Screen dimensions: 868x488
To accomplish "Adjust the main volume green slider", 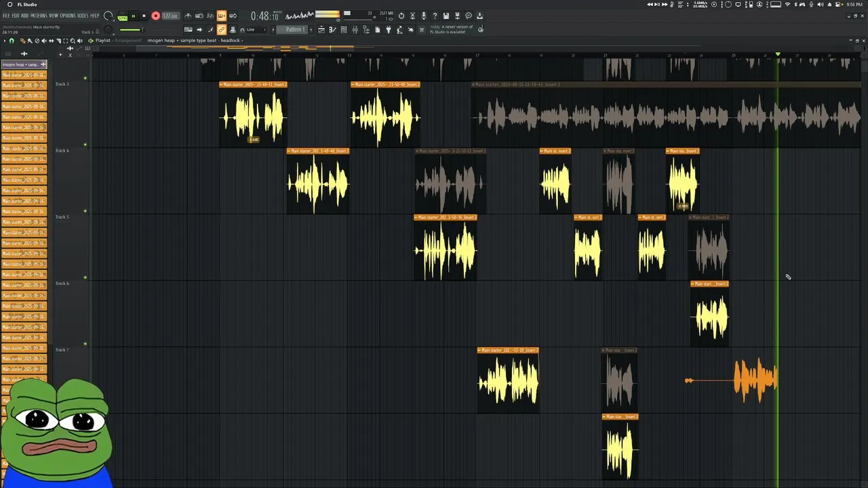I will (131, 30).
